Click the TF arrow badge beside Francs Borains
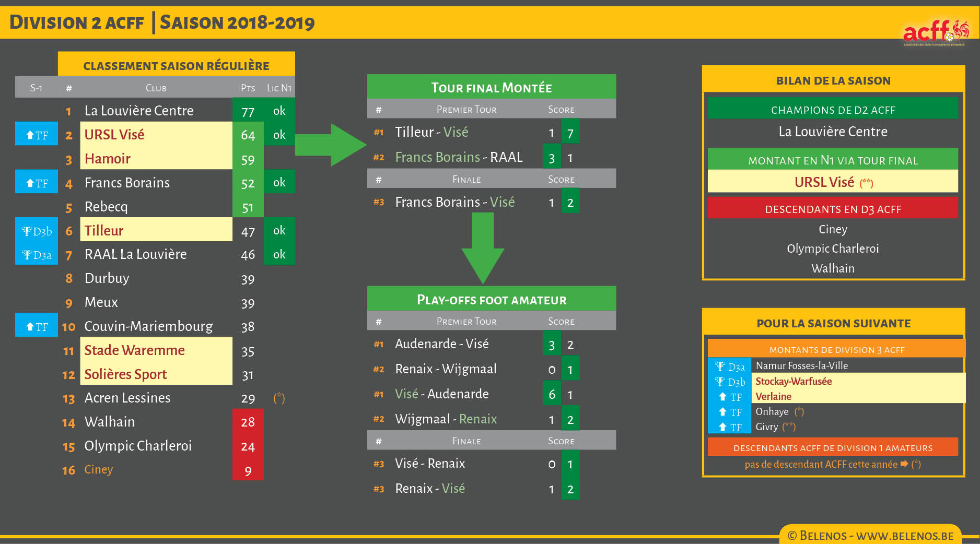The height and width of the screenshot is (544, 980). (37, 183)
